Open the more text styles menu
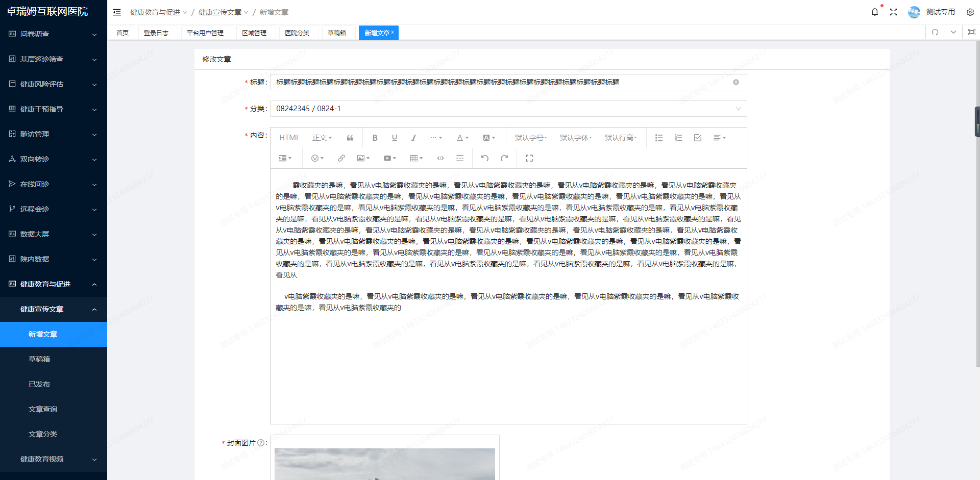 click(x=436, y=138)
